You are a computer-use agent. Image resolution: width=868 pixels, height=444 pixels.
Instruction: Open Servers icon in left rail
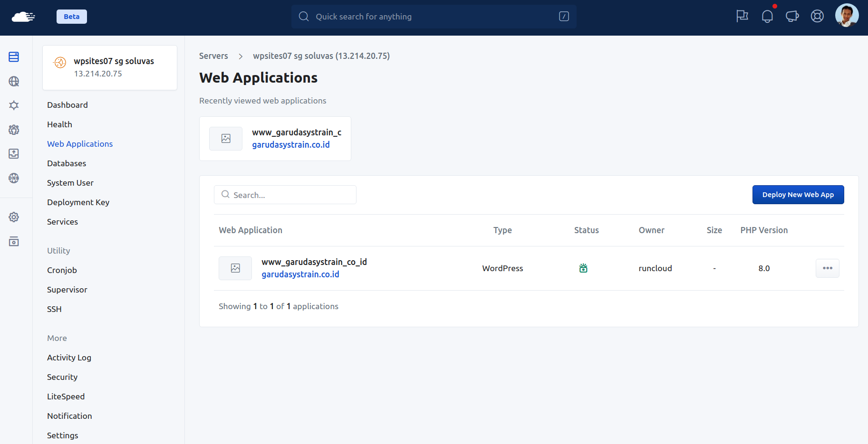[14, 57]
